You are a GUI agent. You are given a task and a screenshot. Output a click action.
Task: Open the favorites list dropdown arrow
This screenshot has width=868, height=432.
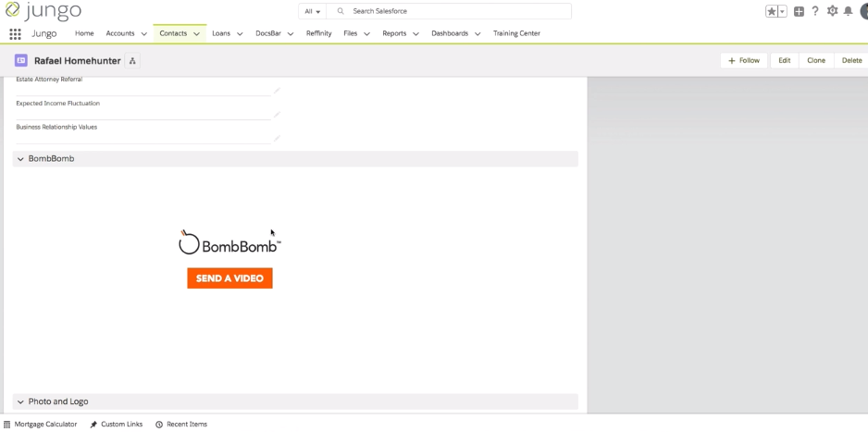[x=783, y=12]
